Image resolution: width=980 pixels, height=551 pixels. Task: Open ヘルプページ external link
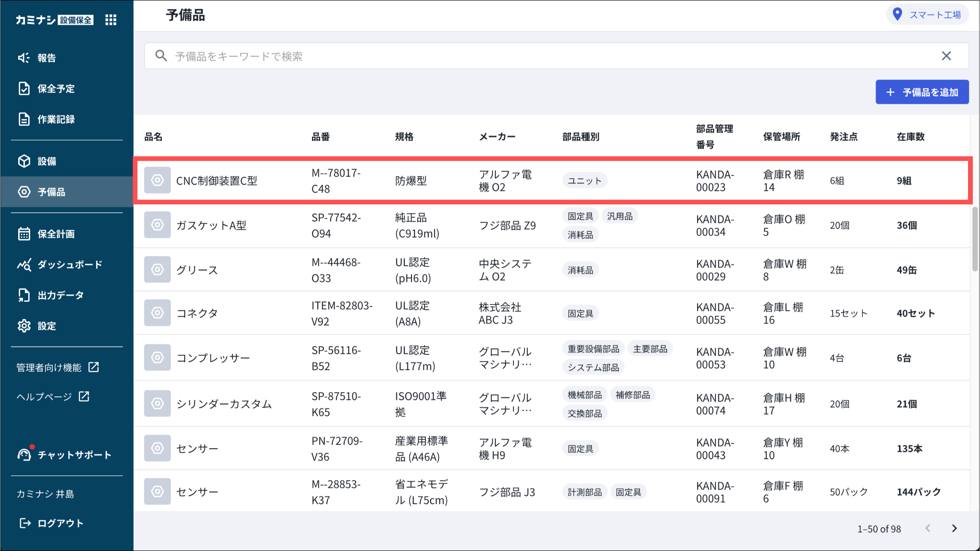click(x=53, y=396)
